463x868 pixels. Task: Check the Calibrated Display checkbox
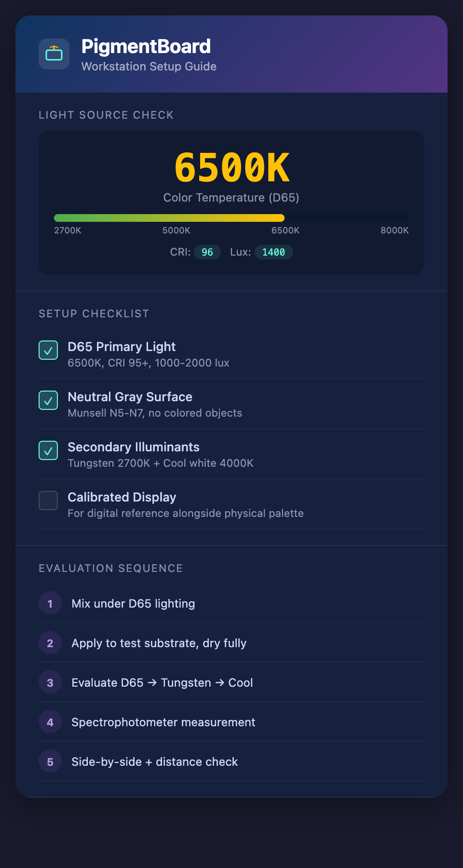point(48,501)
